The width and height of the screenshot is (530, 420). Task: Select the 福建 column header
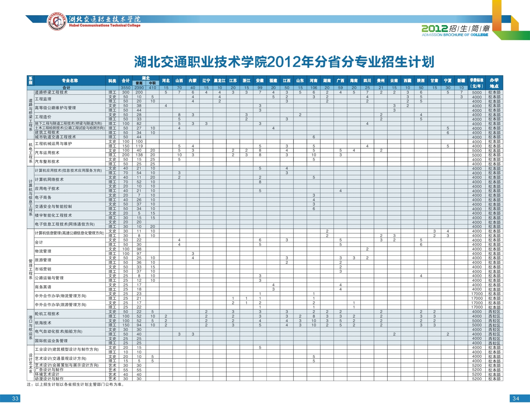(x=273, y=81)
